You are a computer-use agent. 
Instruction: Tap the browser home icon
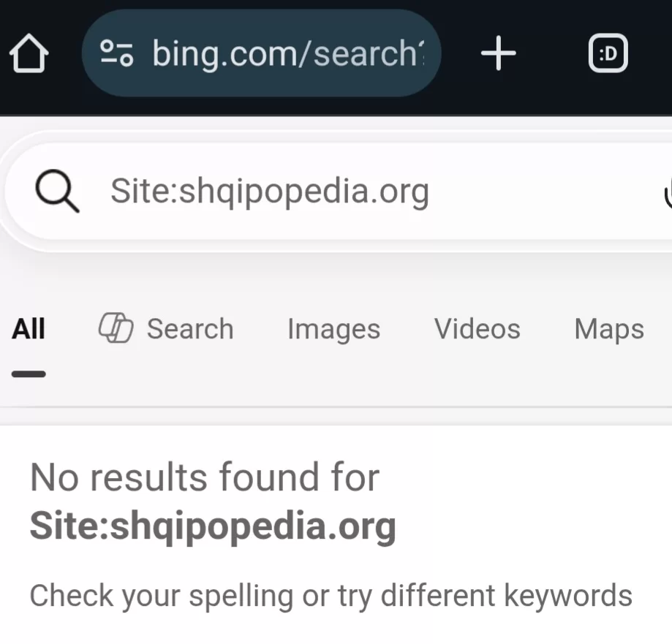click(x=28, y=55)
